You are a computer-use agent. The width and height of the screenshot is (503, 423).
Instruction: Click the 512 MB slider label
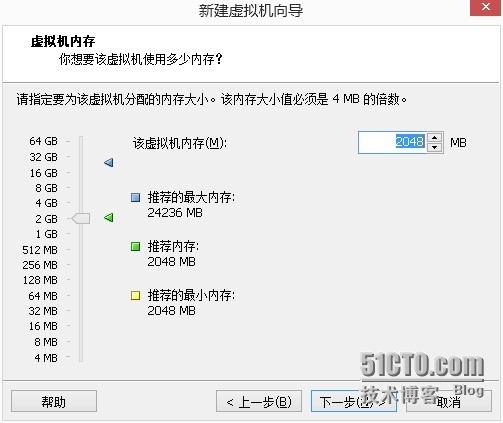pyautogui.click(x=40, y=250)
